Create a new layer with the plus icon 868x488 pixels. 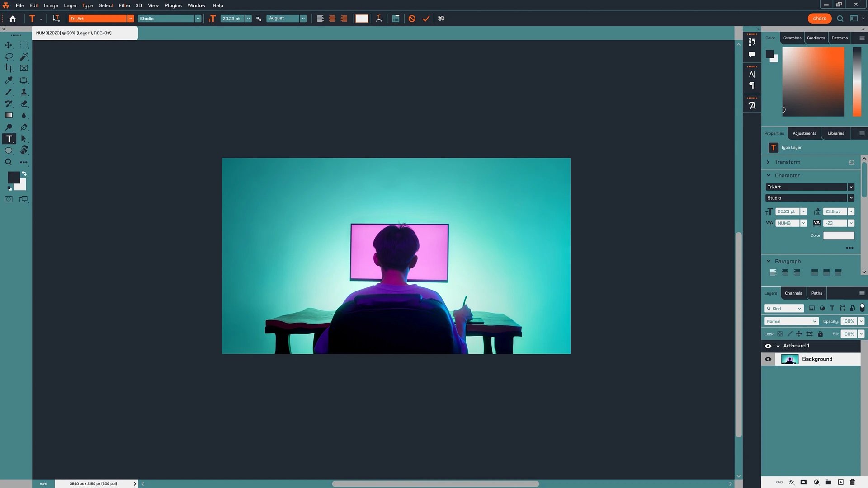point(840,482)
